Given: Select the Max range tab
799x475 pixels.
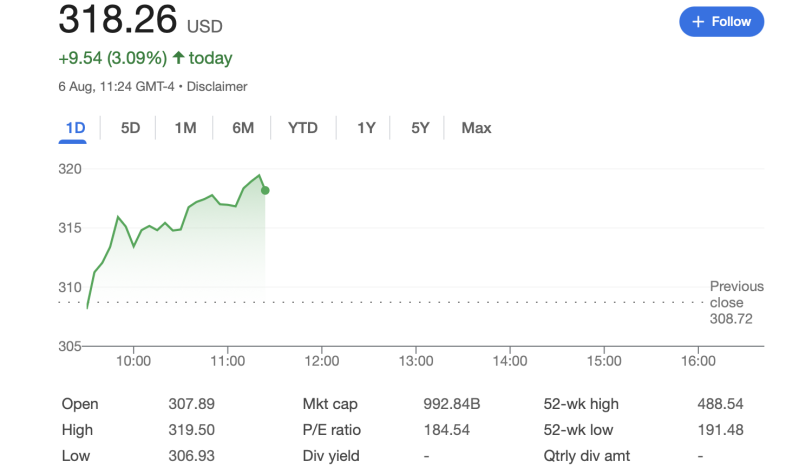Looking at the screenshot, I should coord(476,128).
